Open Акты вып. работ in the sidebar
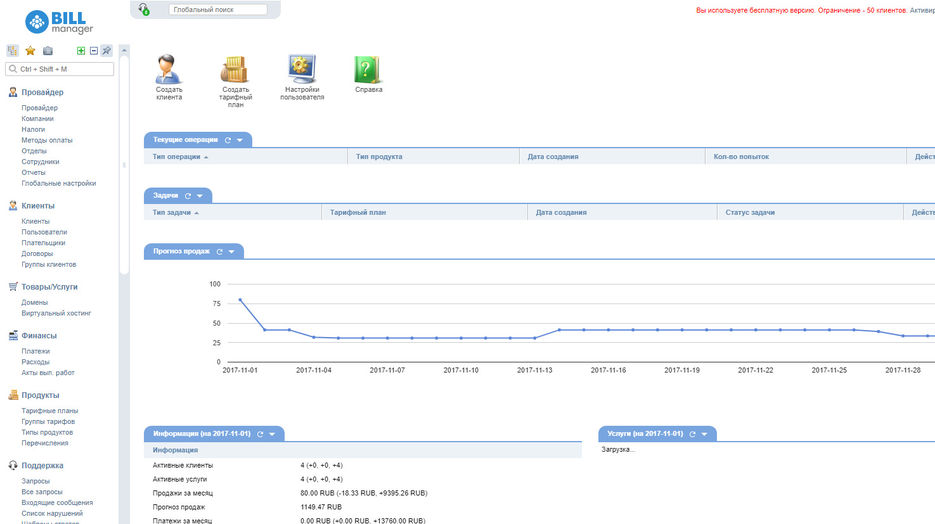935x524 pixels. (x=48, y=373)
